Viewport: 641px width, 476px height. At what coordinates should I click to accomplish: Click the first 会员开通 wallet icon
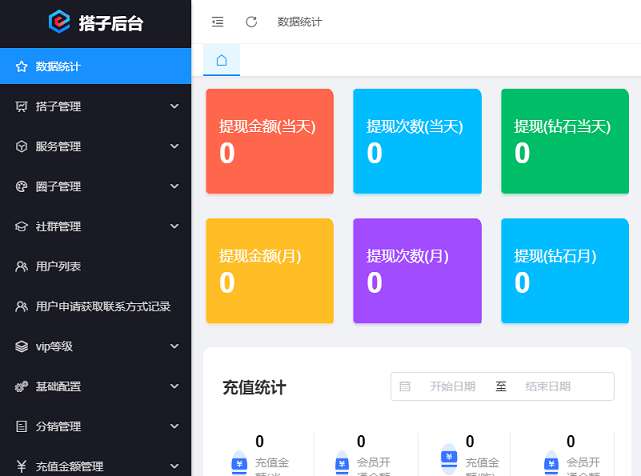342,463
